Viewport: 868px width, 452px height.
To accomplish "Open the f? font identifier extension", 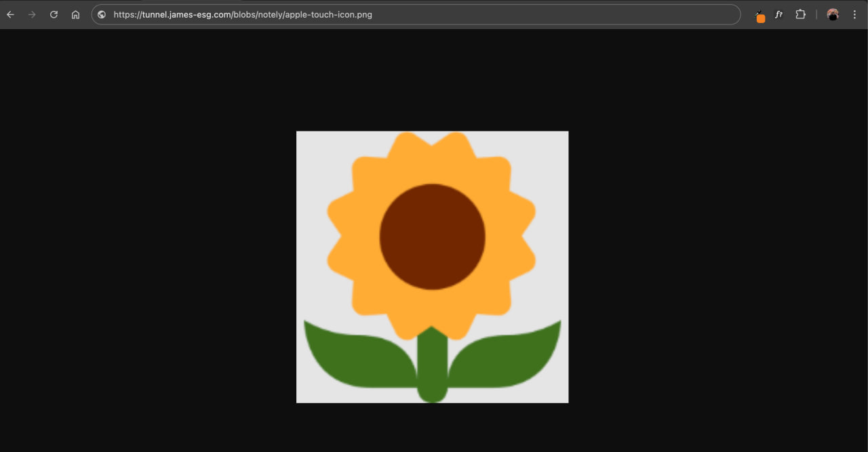I will [x=779, y=14].
